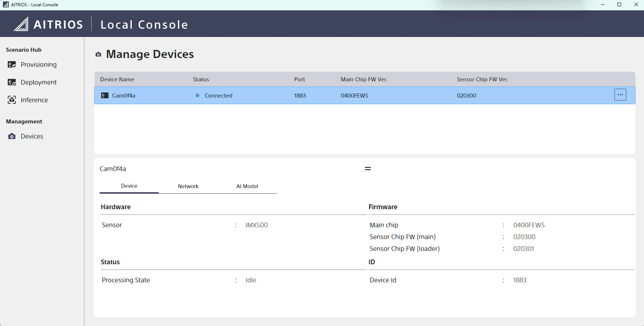Click the blue Connected status dot
The height and width of the screenshot is (326, 644).
[197, 95]
